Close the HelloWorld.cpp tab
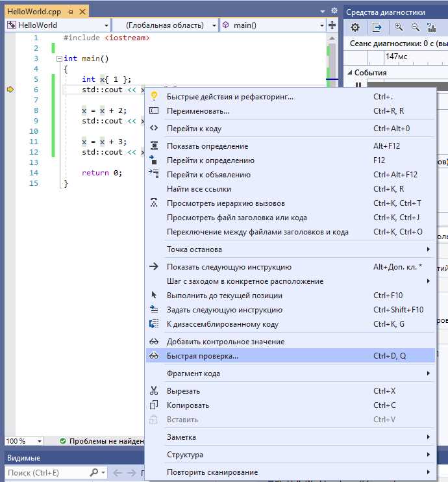Viewport: 448px width, 482px height. point(82,12)
